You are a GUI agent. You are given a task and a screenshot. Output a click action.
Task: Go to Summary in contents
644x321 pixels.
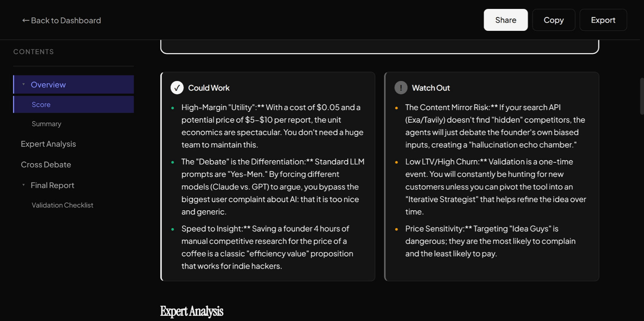click(46, 124)
